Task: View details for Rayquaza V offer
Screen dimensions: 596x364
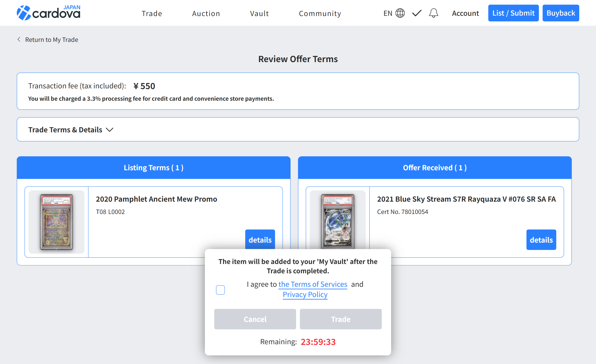Action: (541, 240)
